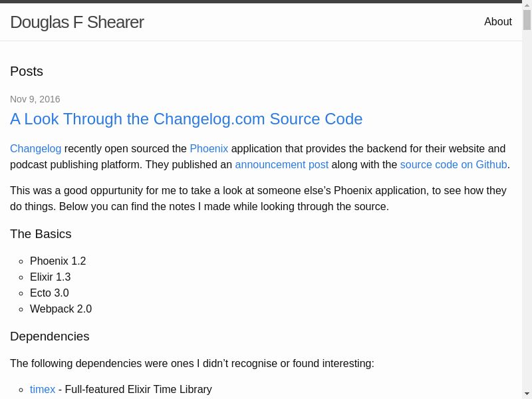Screen dimensions: 532x399
Task: Click the Posts heading
Action: (27, 72)
